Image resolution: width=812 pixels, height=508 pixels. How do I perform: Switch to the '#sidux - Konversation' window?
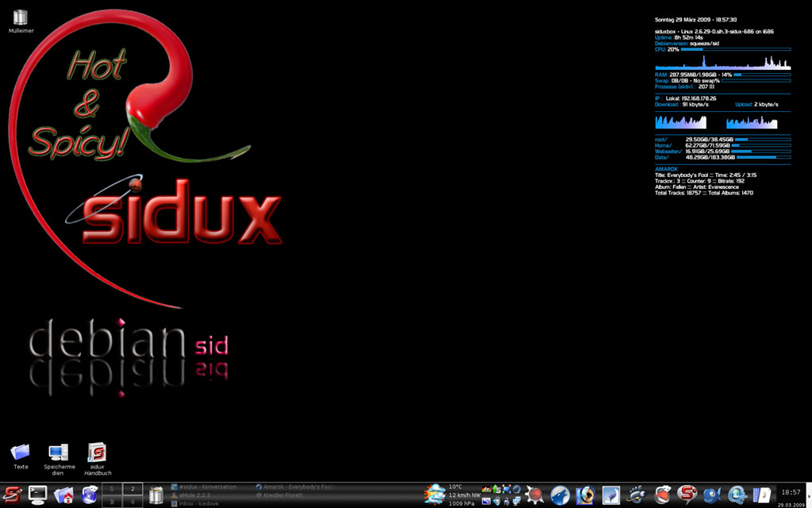click(x=208, y=487)
